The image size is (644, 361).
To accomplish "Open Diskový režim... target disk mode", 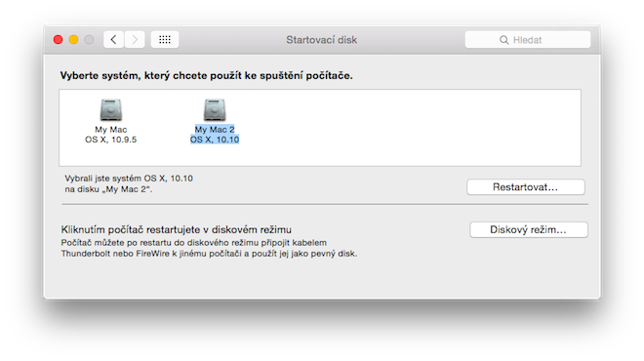I will (529, 229).
